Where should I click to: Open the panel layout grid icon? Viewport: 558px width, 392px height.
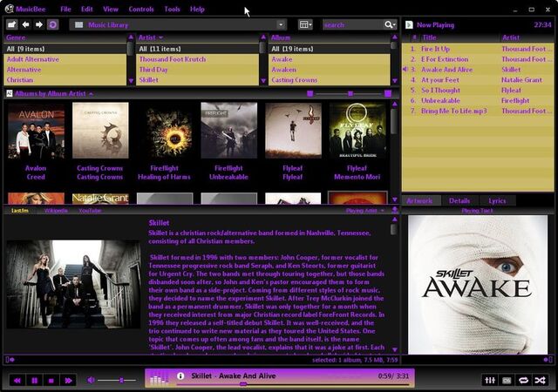click(305, 24)
